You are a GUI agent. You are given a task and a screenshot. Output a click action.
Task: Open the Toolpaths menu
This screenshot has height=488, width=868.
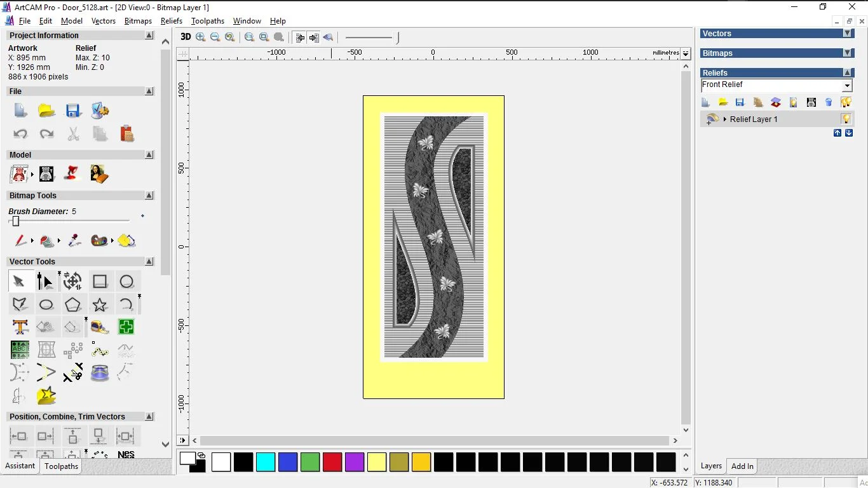(207, 21)
